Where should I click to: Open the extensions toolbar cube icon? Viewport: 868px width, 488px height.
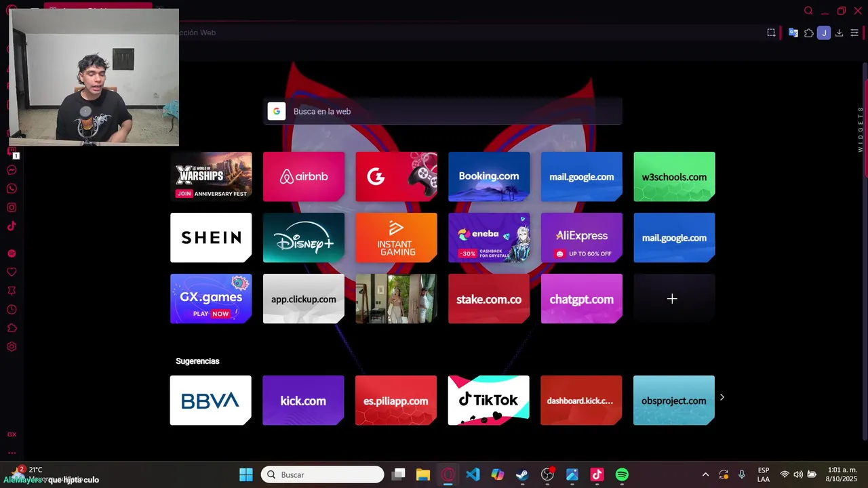[809, 33]
